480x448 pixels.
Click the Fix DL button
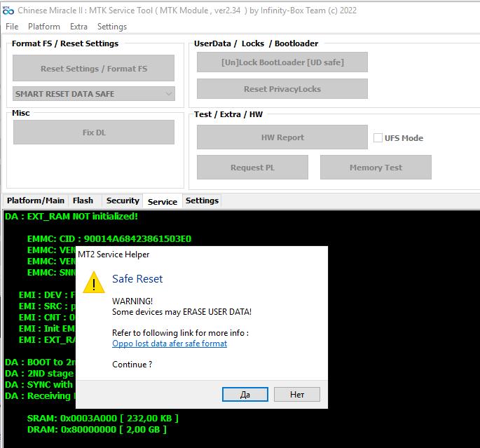point(94,133)
